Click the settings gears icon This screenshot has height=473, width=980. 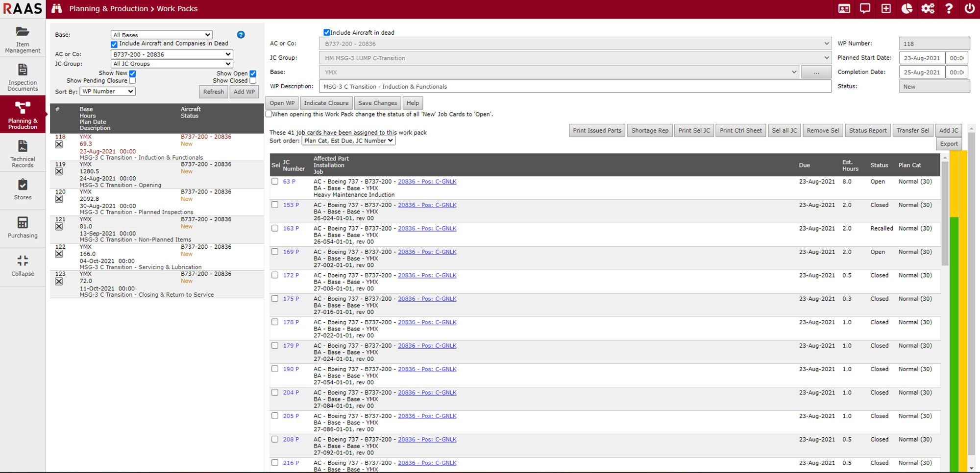point(928,9)
